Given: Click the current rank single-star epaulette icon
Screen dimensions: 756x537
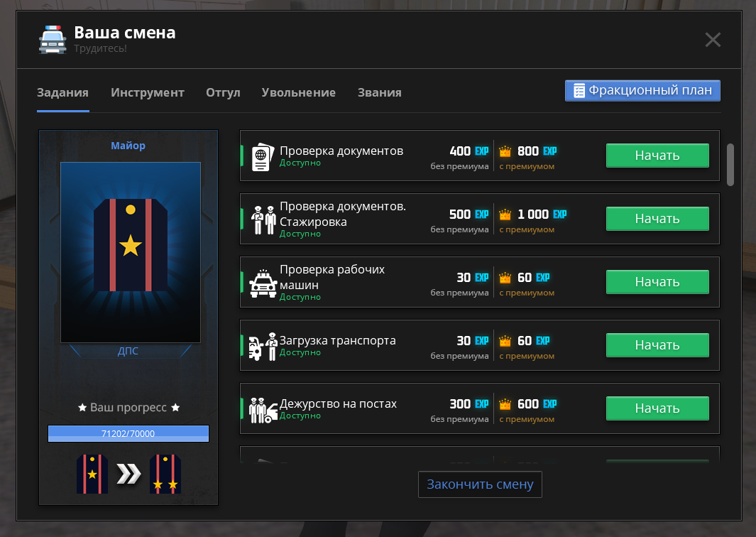Looking at the screenshot, I should [92, 474].
